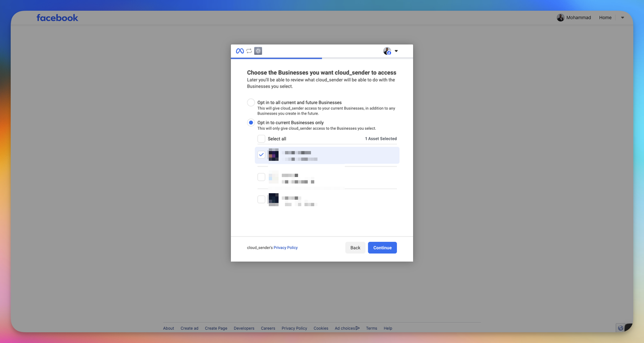Open the account switcher dropdown arrow in the dialog

tap(396, 51)
